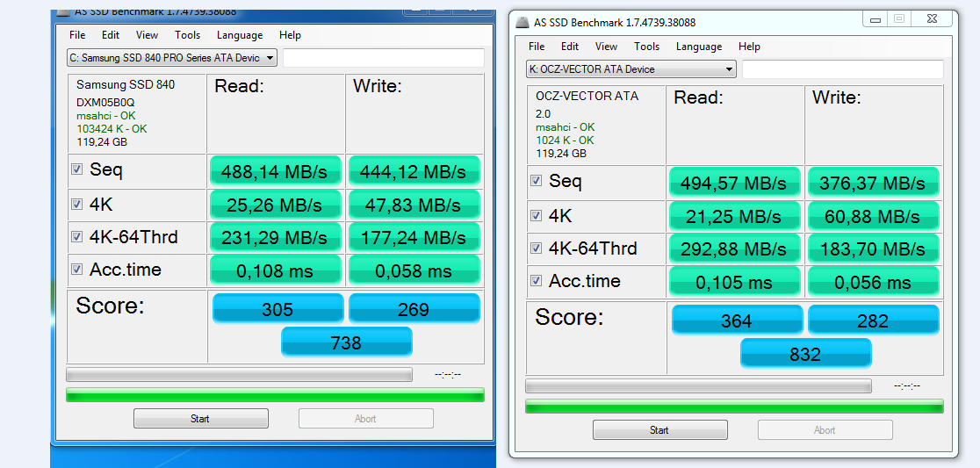Click the AS SSD app icon in the OCZ window title bar

pos(522,23)
